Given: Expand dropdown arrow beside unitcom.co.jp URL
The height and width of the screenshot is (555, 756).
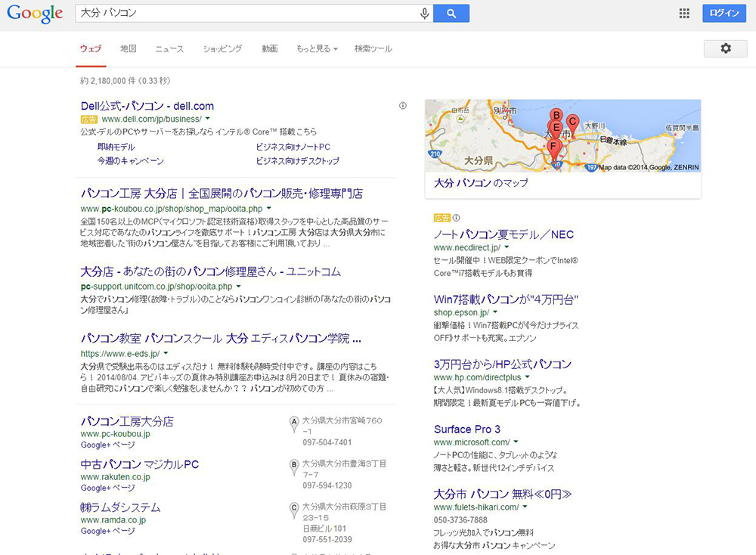Looking at the screenshot, I should click(238, 286).
